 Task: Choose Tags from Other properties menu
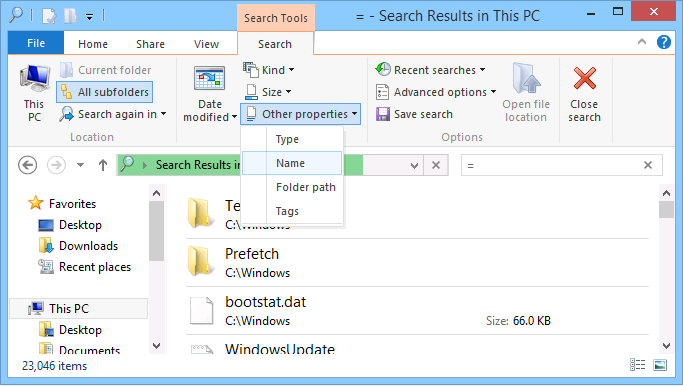coord(292,211)
